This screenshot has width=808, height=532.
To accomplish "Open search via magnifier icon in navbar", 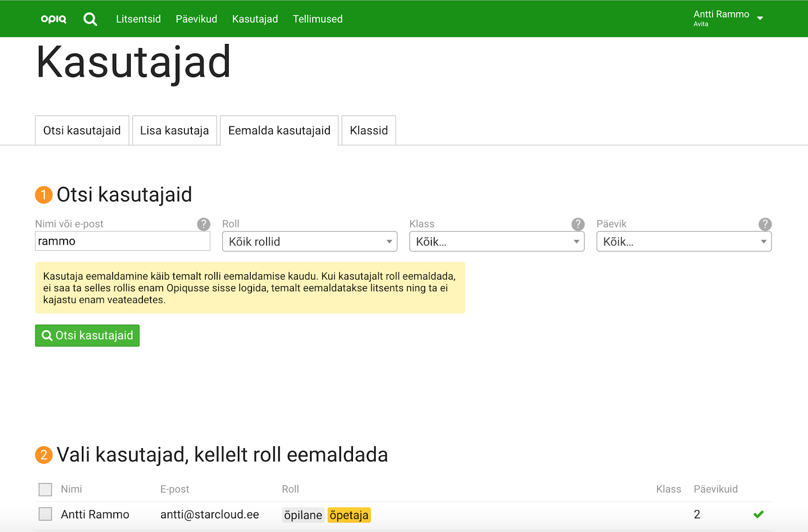I will point(90,19).
